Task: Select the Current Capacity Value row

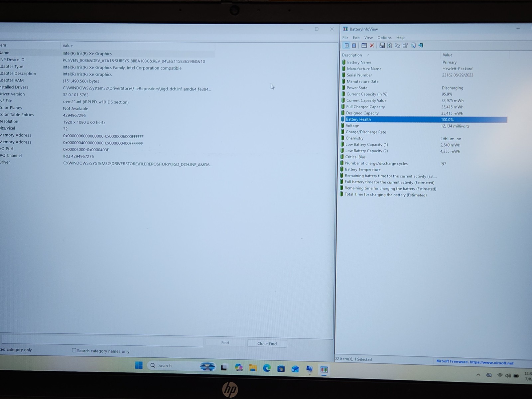Action: click(424, 100)
